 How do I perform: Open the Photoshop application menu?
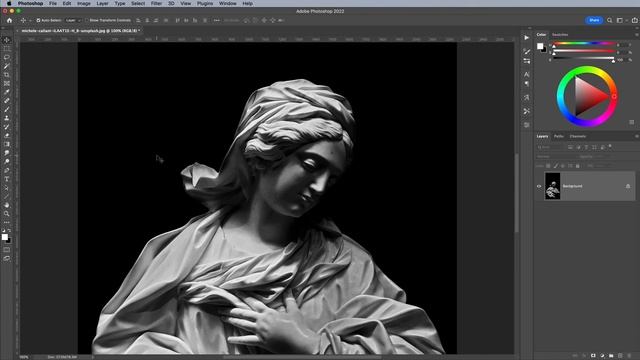click(30, 3)
